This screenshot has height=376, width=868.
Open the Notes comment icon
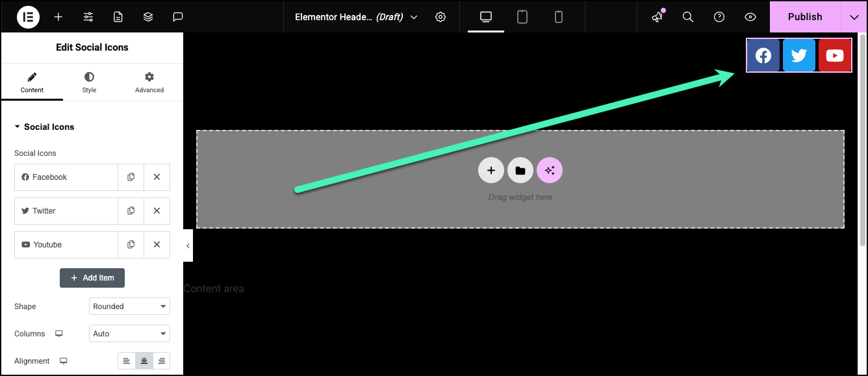(x=178, y=17)
